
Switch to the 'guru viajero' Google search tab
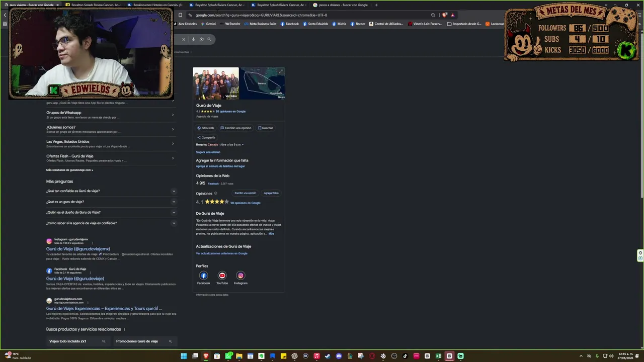[x=31, y=5]
